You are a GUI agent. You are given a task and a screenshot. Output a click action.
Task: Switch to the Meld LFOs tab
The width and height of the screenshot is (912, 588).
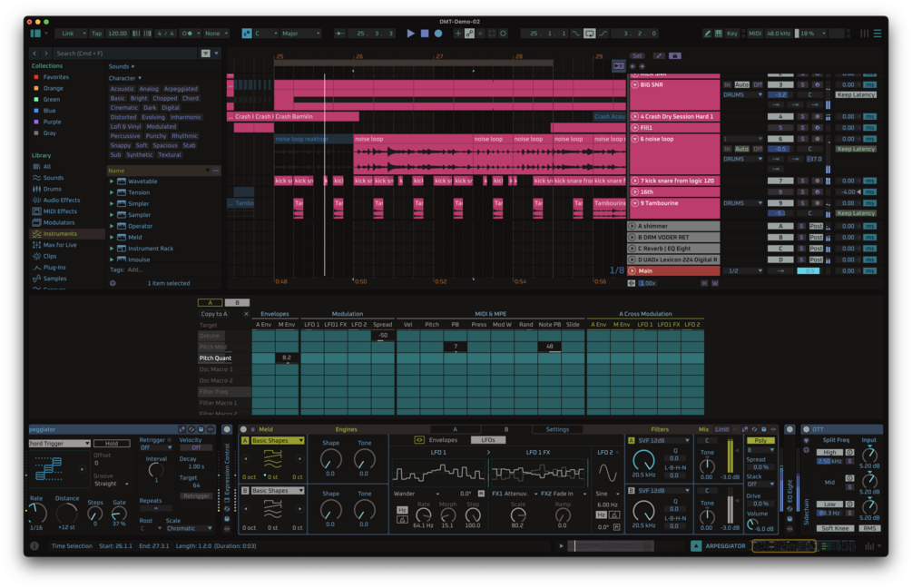[x=488, y=440]
